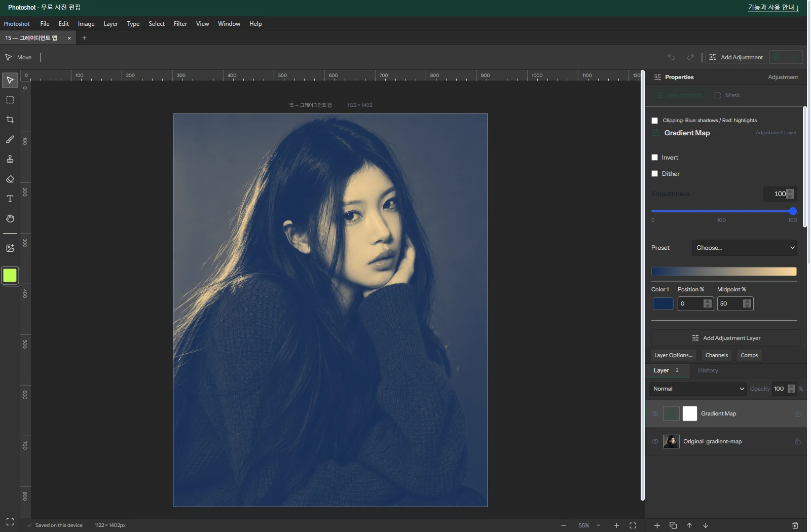
Task: Move the layer up
Action: tap(689, 525)
